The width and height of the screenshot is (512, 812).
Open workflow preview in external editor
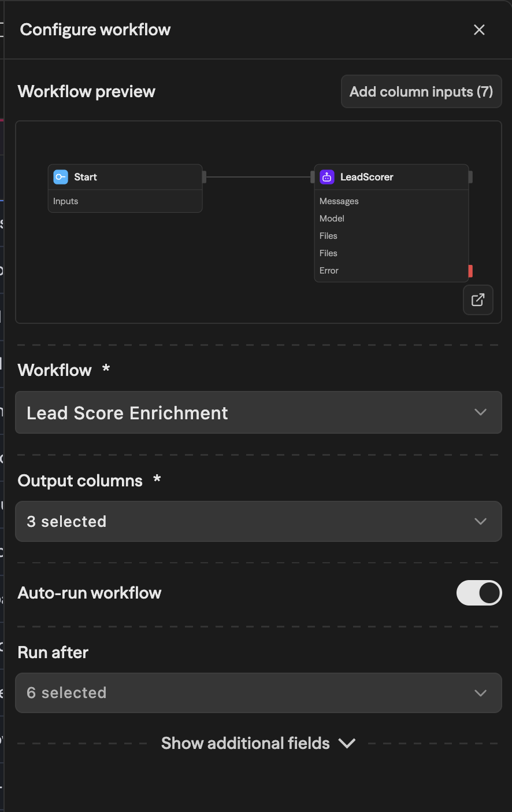(x=478, y=300)
